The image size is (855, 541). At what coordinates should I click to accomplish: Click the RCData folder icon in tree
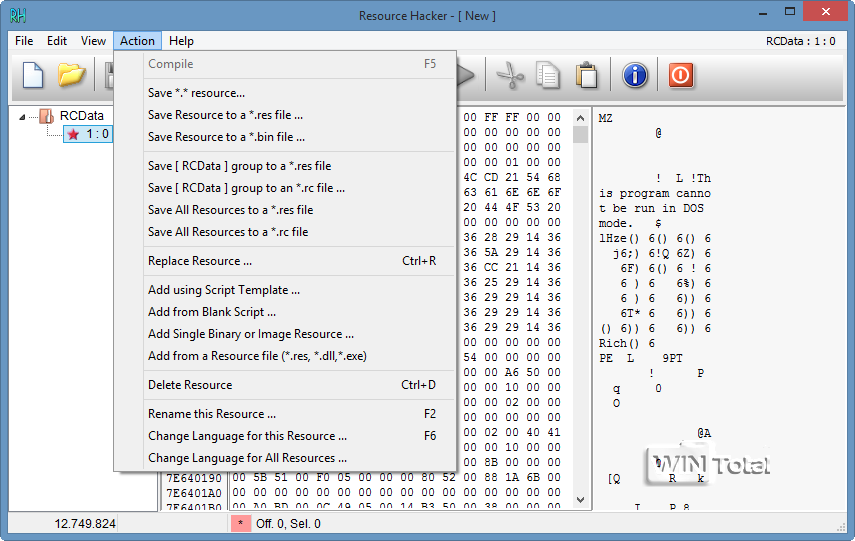tap(47, 116)
